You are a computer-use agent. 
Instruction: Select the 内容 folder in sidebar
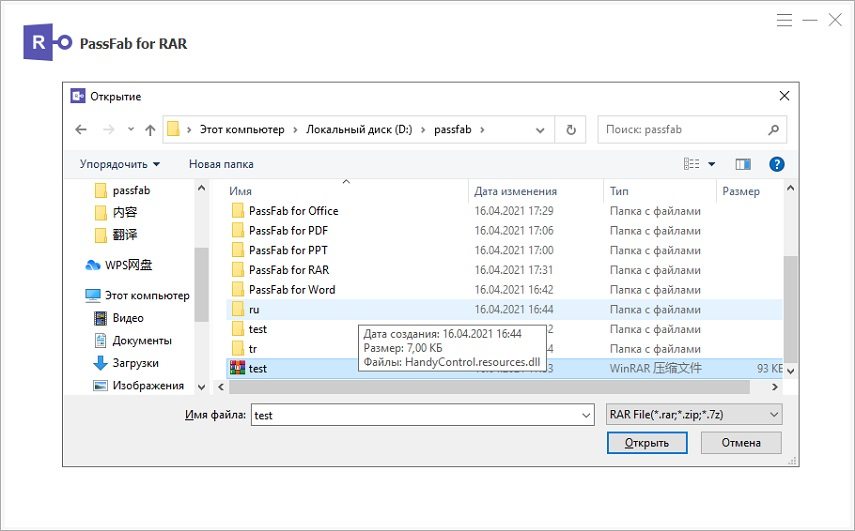pyautogui.click(x=116, y=212)
